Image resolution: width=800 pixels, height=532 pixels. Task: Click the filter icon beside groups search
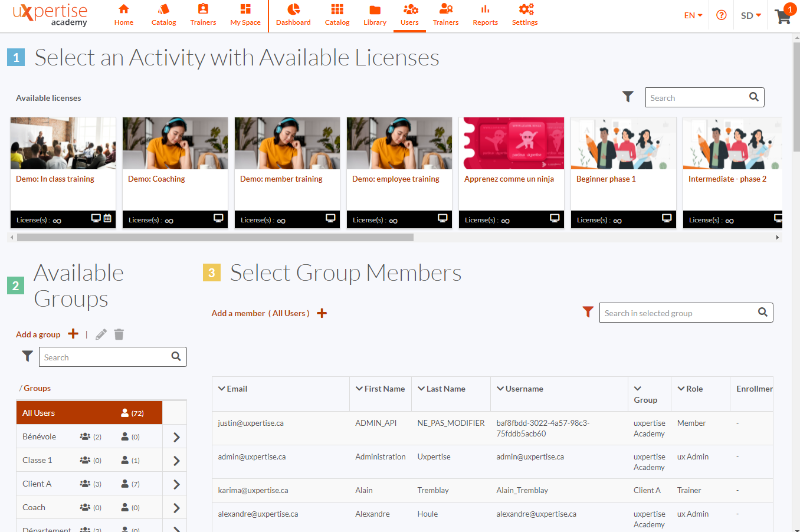coord(27,356)
